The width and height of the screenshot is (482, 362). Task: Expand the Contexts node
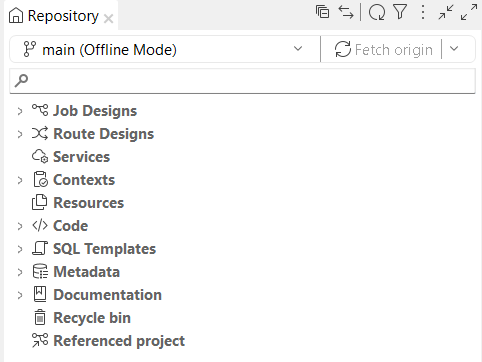pos(20,180)
